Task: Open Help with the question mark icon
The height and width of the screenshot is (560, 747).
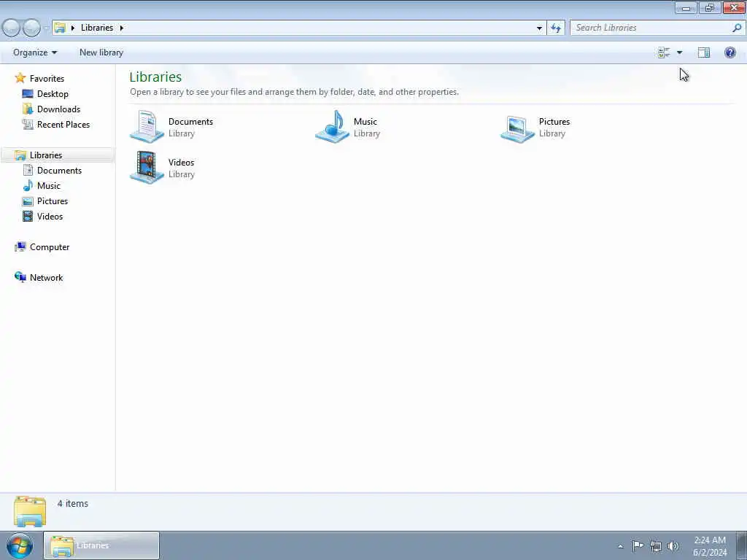Action: tap(729, 52)
